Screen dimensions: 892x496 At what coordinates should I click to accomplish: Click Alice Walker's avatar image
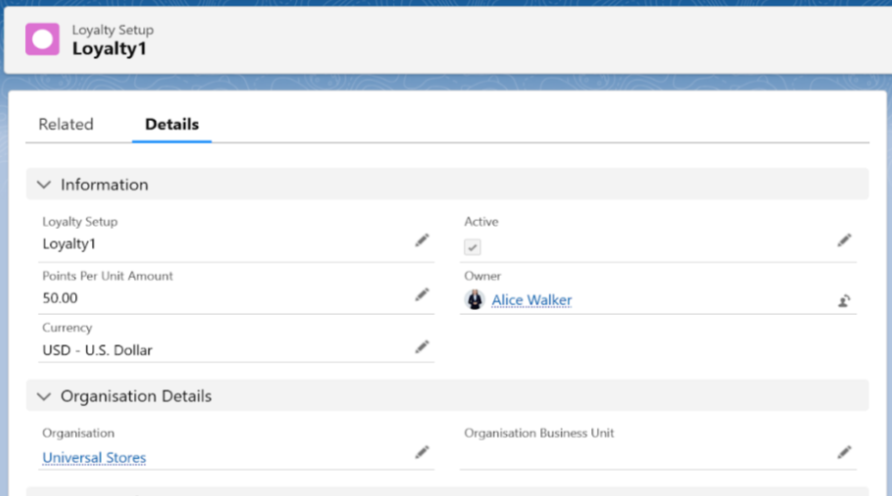[475, 300]
